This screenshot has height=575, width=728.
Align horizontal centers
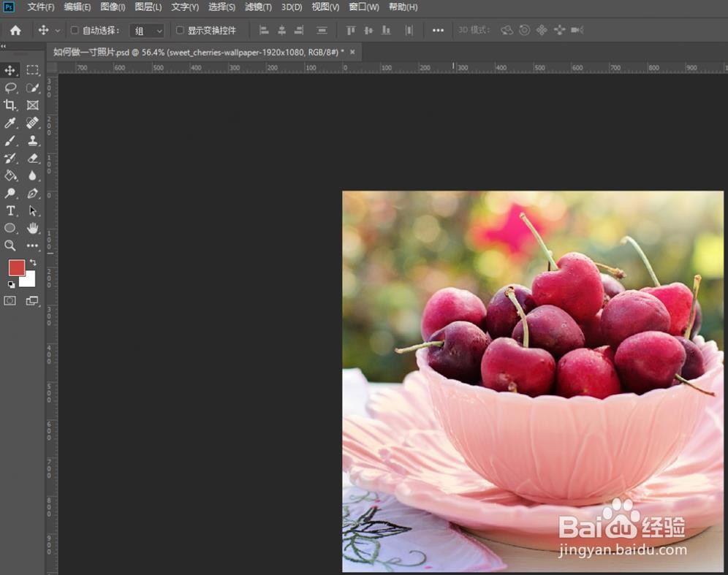282,30
